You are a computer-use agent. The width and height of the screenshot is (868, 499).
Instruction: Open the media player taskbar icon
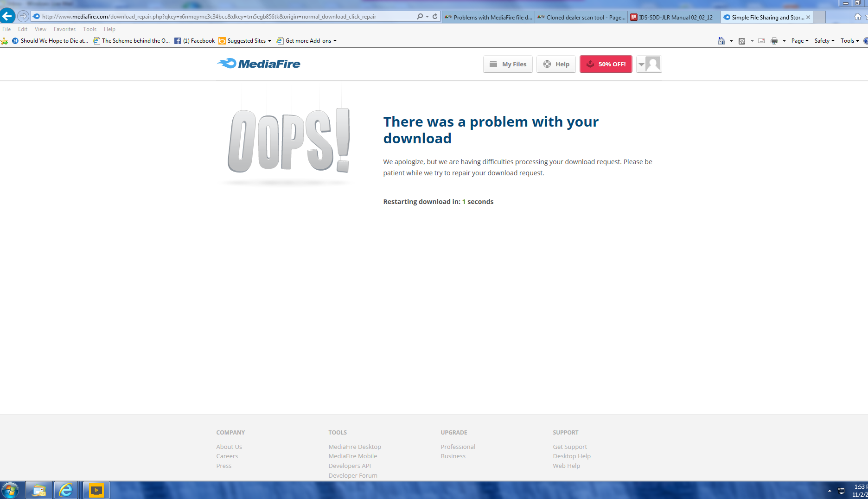coord(96,490)
